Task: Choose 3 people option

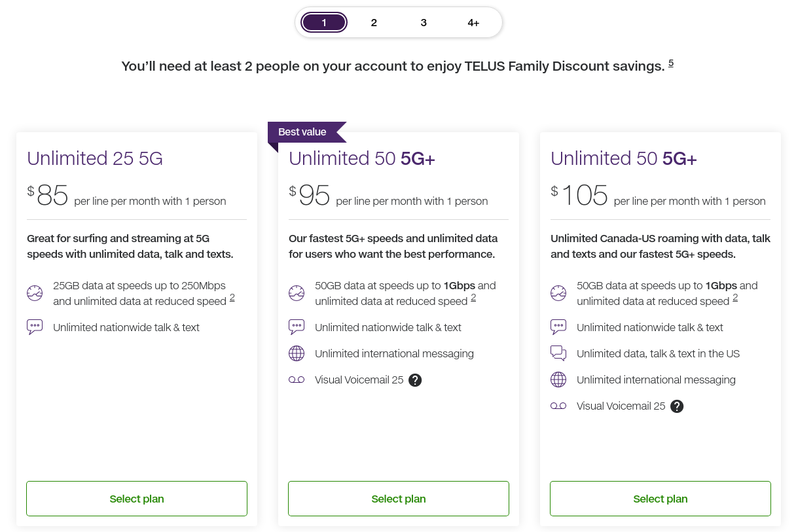Action: (424, 23)
